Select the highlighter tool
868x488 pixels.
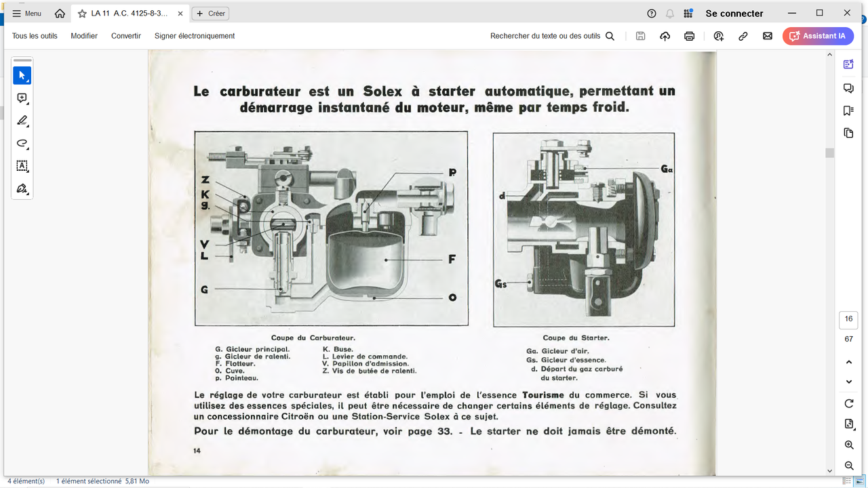(x=22, y=121)
